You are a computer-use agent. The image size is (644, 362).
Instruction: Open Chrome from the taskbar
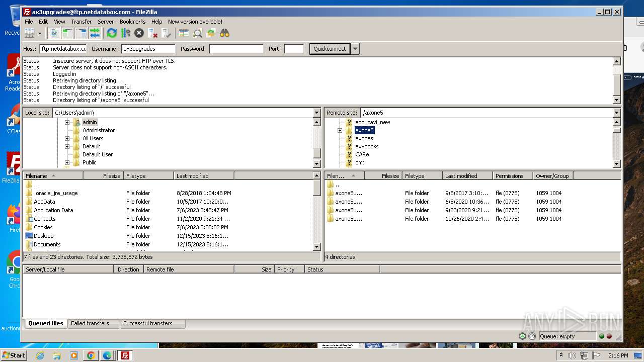coord(91,355)
